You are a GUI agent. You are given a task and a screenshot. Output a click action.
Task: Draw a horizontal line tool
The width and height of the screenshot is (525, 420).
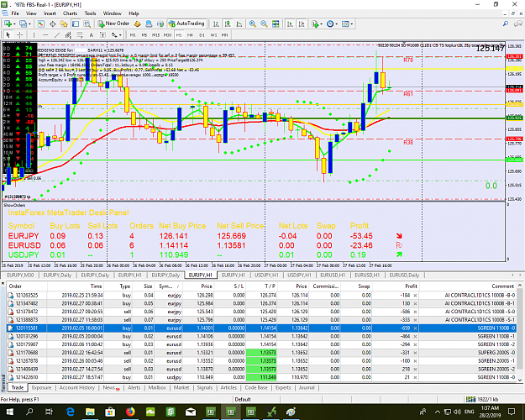tap(45, 34)
